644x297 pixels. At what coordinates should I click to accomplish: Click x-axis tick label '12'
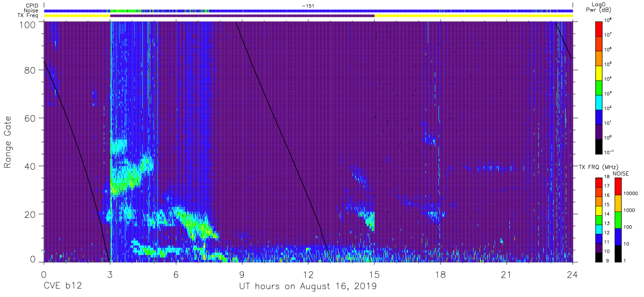(x=308, y=274)
